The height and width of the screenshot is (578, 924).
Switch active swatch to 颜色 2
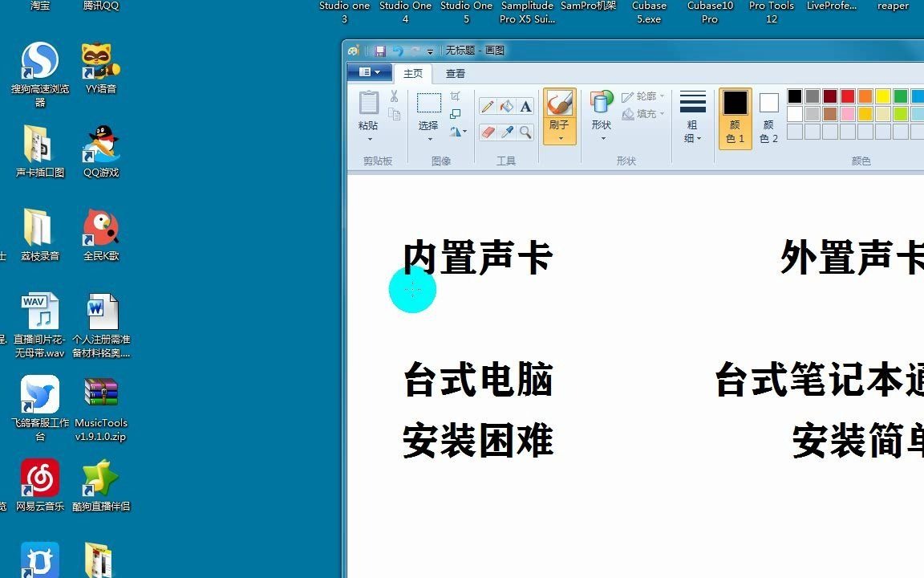tap(768, 119)
